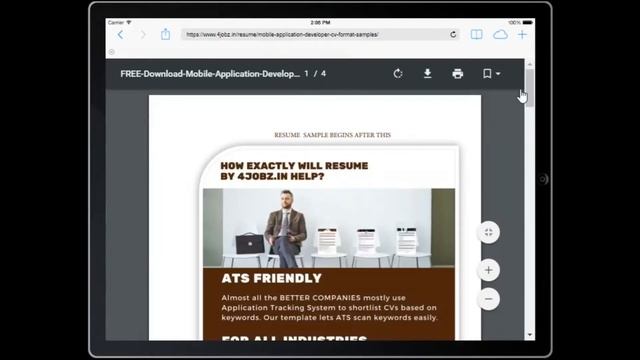Screen dimensions: 640x360
Task: Download the PDF file
Action: click(427, 73)
